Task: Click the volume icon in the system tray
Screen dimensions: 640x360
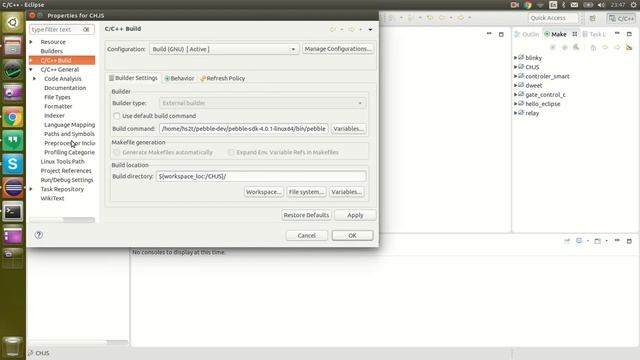Action: (x=601, y=5)
